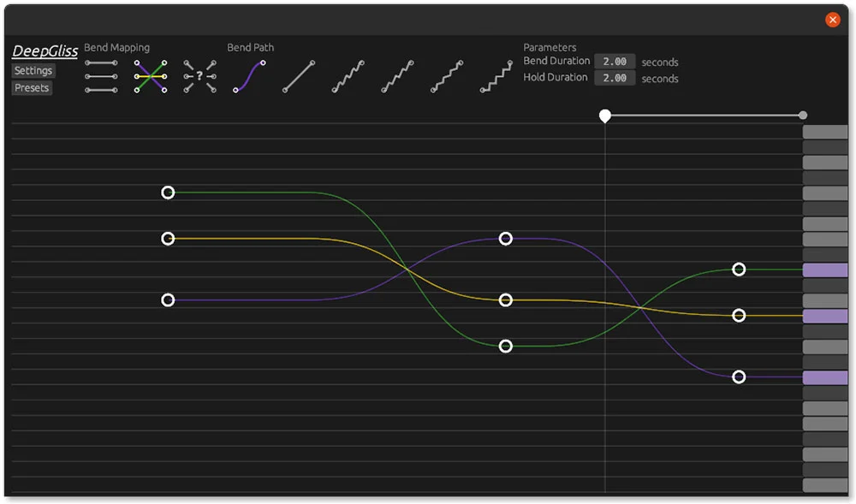This screenshot has width=856, height=504.
Task: Select the wavy bend path beside the linear icon
Action: click(x=348, y=76)
